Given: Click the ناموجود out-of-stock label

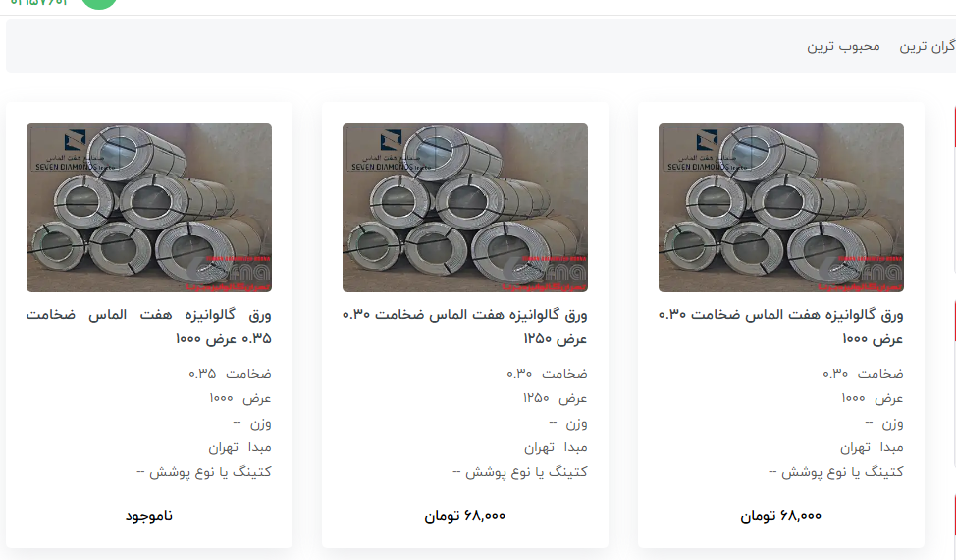Looking at the screenshot, I should pyautogui.click(x=149, y=516).
